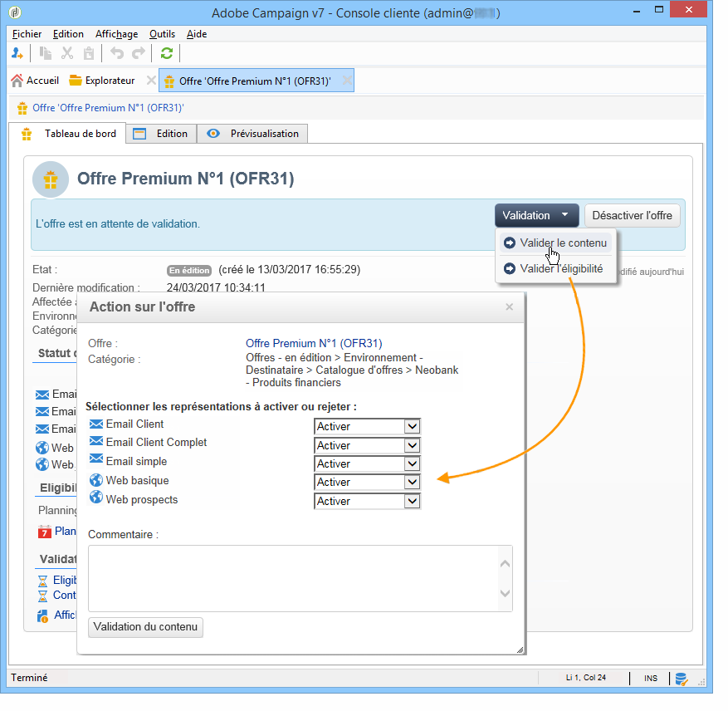Click the gift icon in the breadcrumb
This screenshot has height=711, width=728.
22,108
